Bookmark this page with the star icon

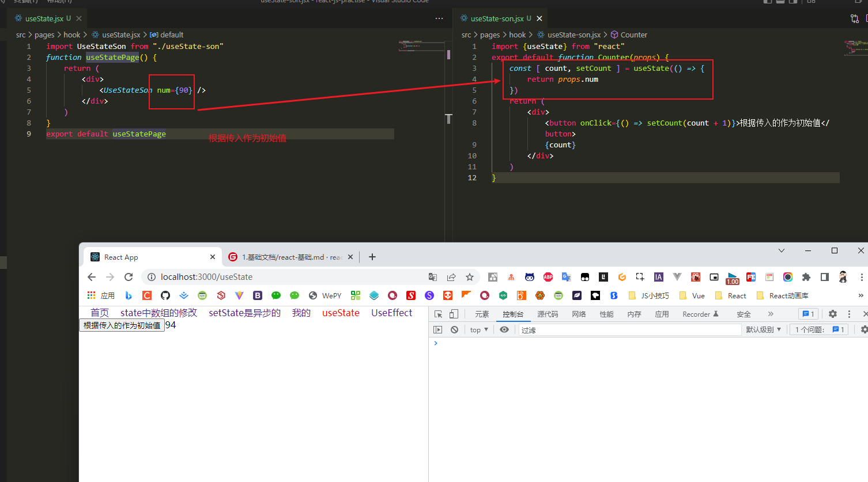470,277
